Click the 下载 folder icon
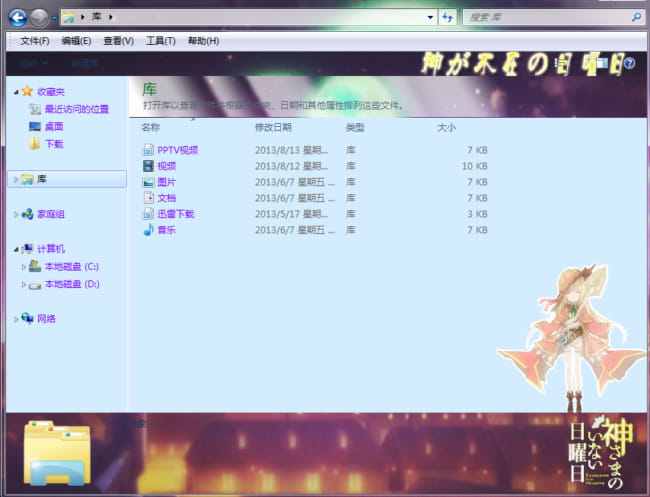The image size is (650, 497). click(35, 143)
